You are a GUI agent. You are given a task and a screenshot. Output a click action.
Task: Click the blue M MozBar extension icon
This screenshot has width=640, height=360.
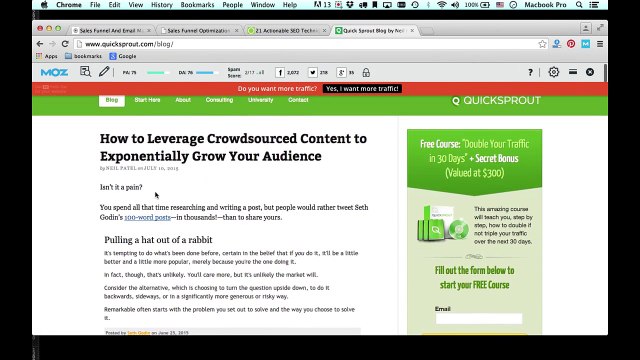coord(586,44)
